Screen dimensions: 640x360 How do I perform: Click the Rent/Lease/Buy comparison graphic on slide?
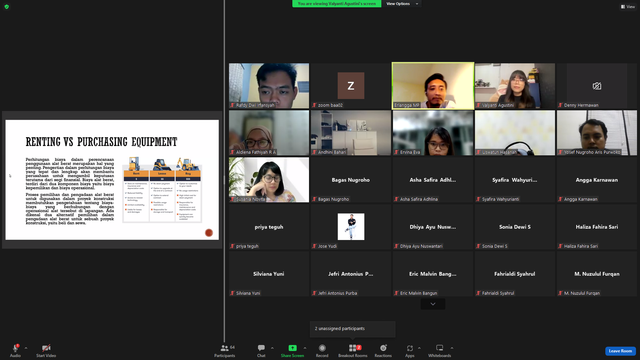(x=162, y=190)
